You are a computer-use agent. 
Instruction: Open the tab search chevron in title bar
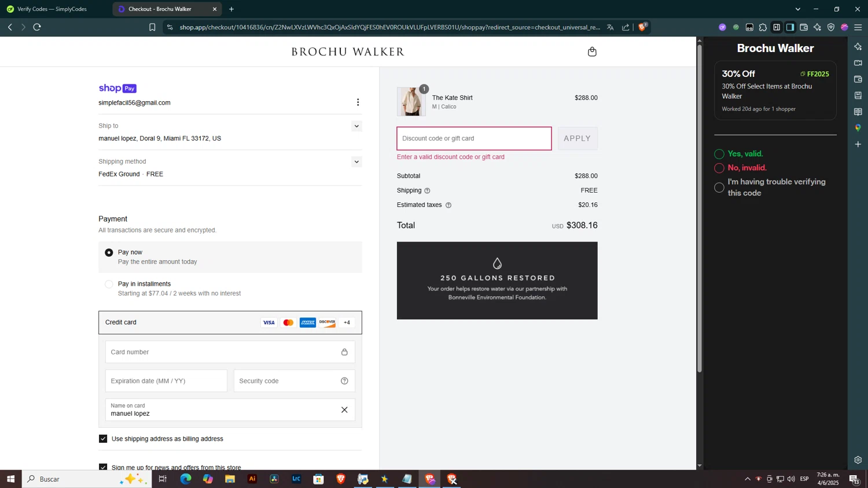coord(798,9)
